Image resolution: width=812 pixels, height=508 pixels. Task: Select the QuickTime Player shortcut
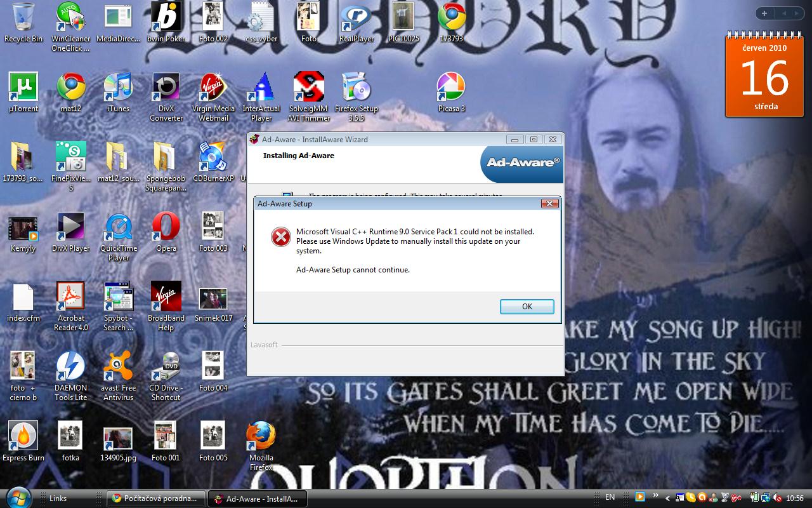tap(118, 237)
